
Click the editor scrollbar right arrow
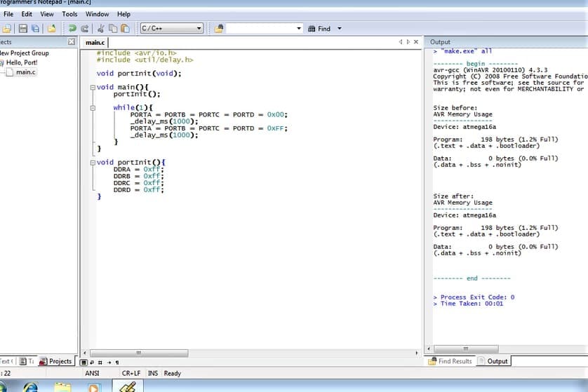[x=417, y=353]
